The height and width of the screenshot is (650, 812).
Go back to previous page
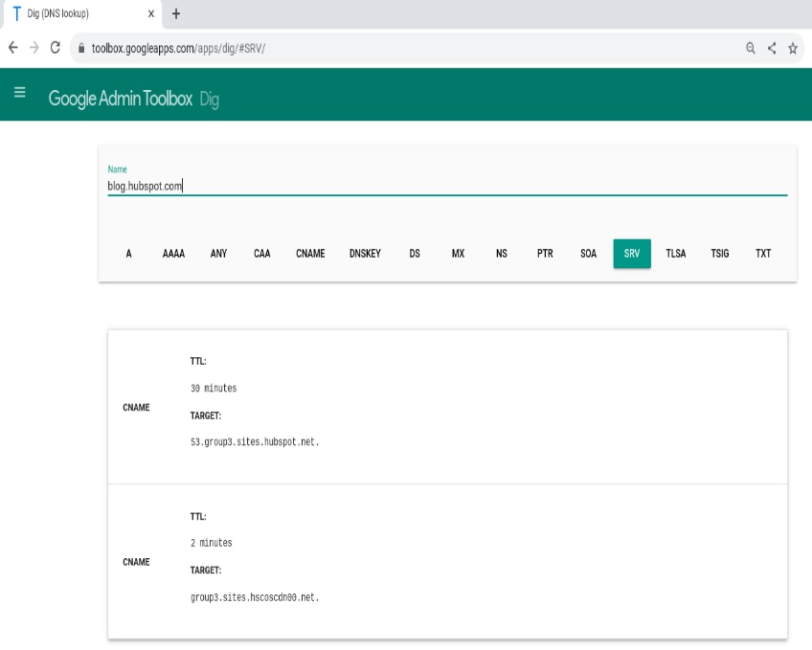click(13, 48)
